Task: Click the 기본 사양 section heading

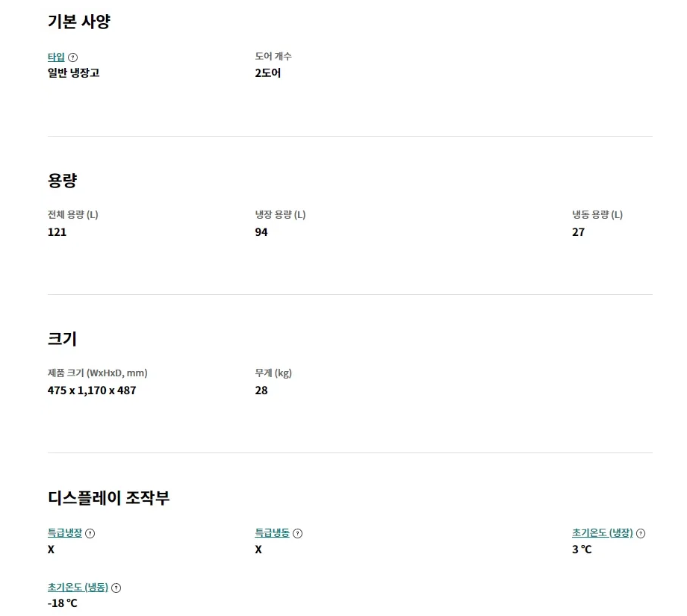Action: 79,22
